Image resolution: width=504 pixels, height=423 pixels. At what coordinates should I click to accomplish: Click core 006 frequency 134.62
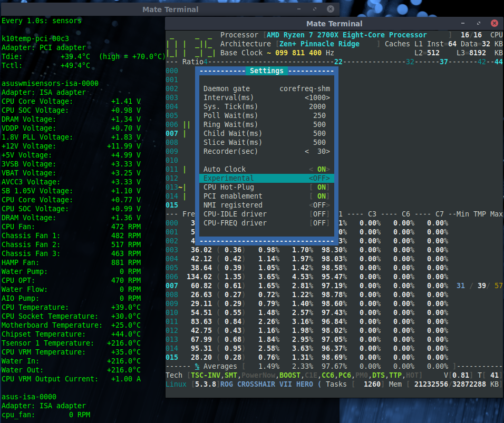click(x=199, y=277)
